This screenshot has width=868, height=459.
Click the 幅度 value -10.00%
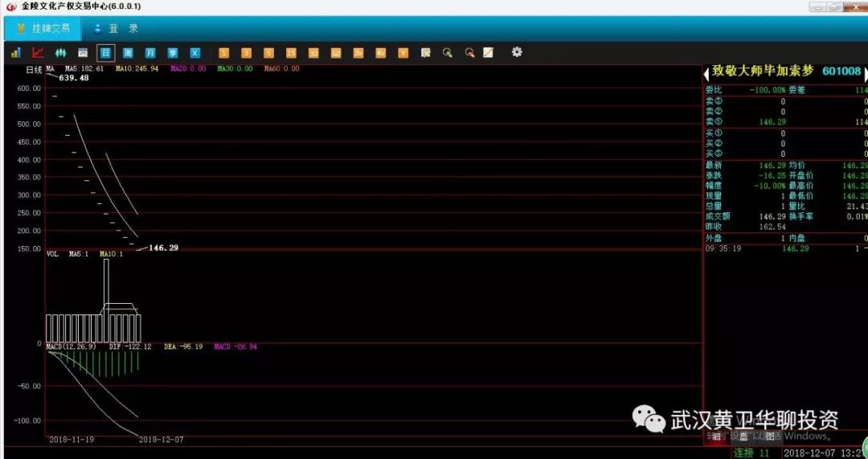770,186
